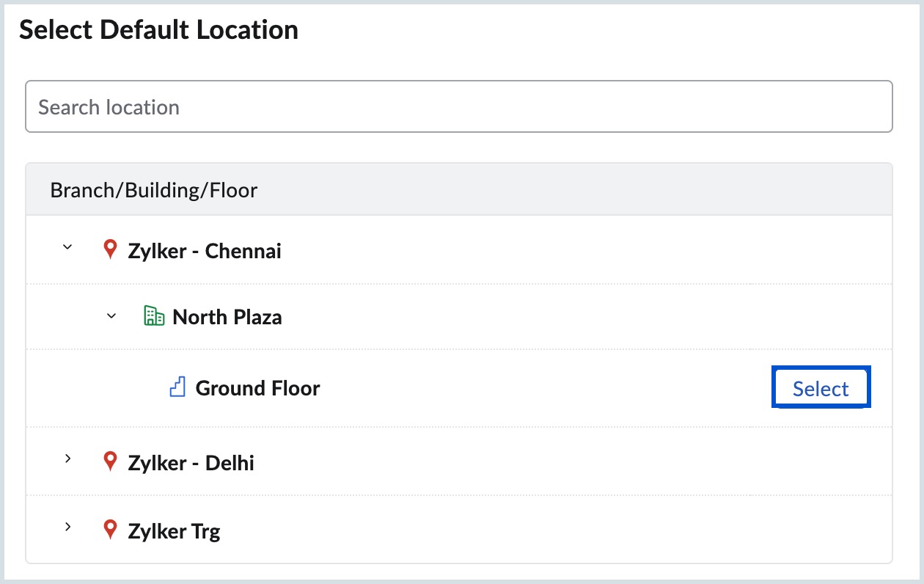924x584 pixels.
Task: Select Ground Floor as default location
Action: pos(821,387)
